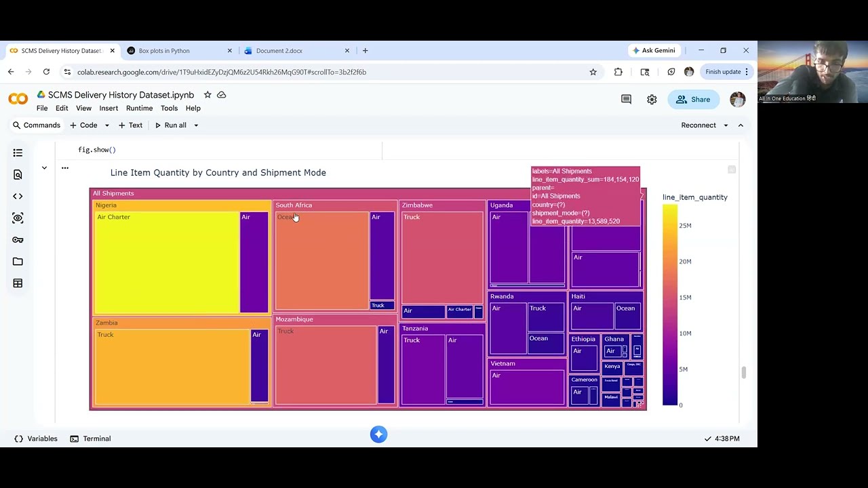
Task: Open the Secrets key icon
Action: tap(18, 239)
